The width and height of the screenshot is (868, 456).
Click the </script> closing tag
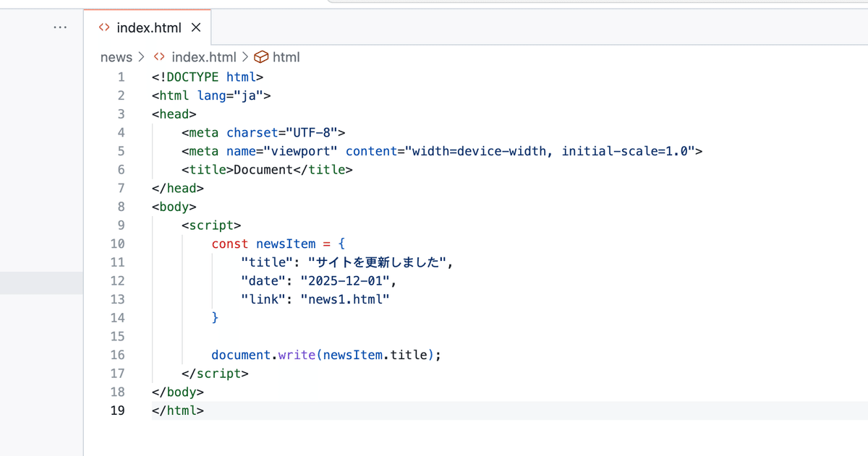[x=215, y=374]
